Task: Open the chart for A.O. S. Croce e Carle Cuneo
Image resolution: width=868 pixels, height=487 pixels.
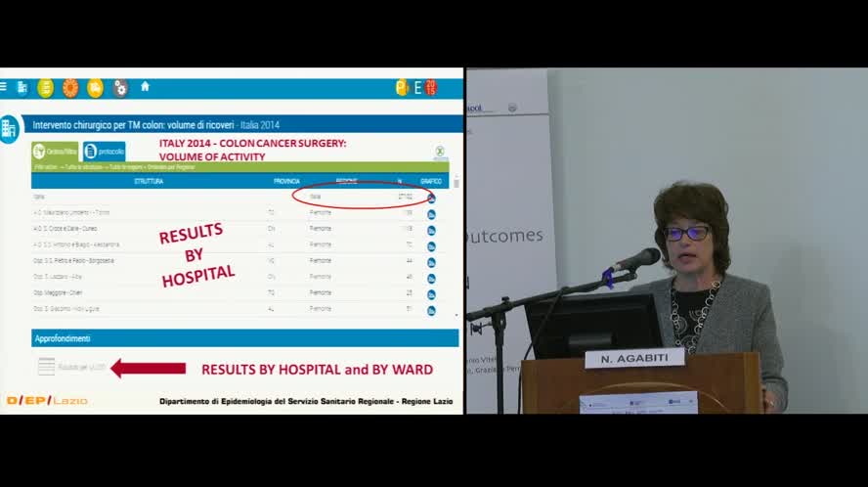Action: pos(431,230)
